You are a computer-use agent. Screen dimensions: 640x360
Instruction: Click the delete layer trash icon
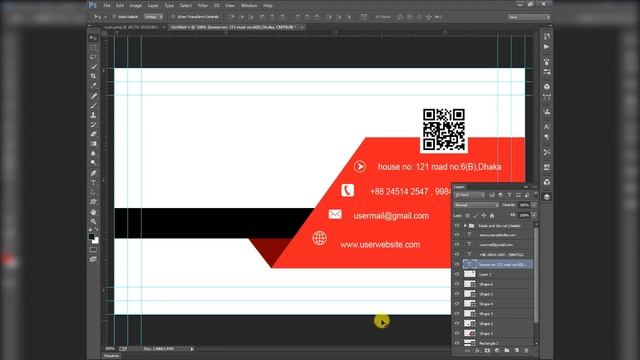(526, 351)
